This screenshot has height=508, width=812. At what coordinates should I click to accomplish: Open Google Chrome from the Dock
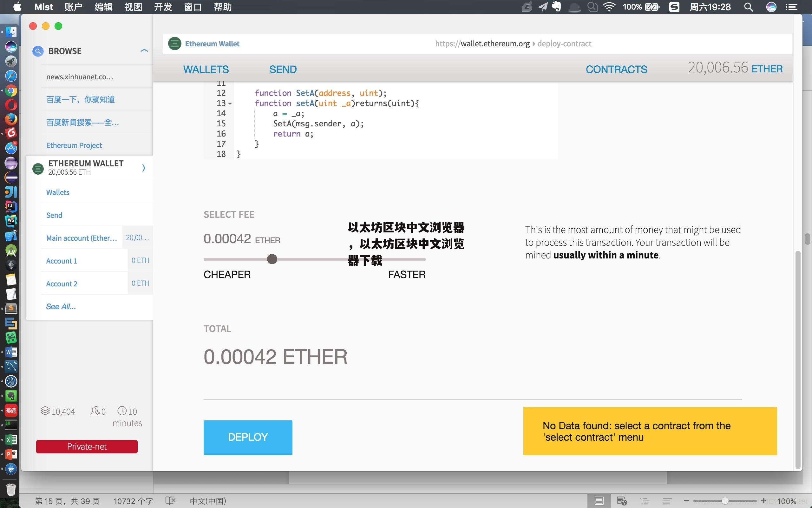point(11,91)
